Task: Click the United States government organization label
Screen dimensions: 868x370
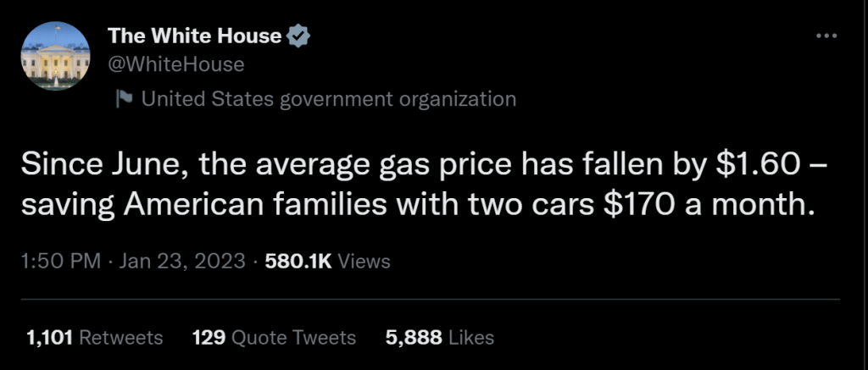Action: 328,100
